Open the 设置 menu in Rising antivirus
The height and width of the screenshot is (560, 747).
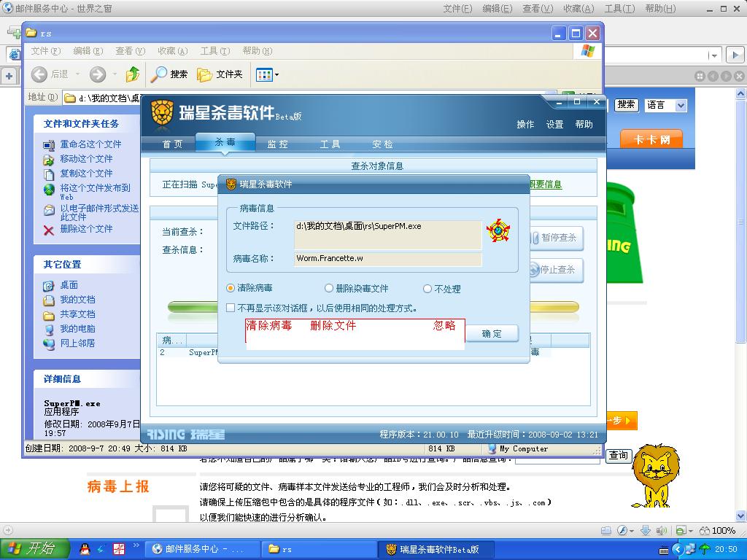click(554, 124)
